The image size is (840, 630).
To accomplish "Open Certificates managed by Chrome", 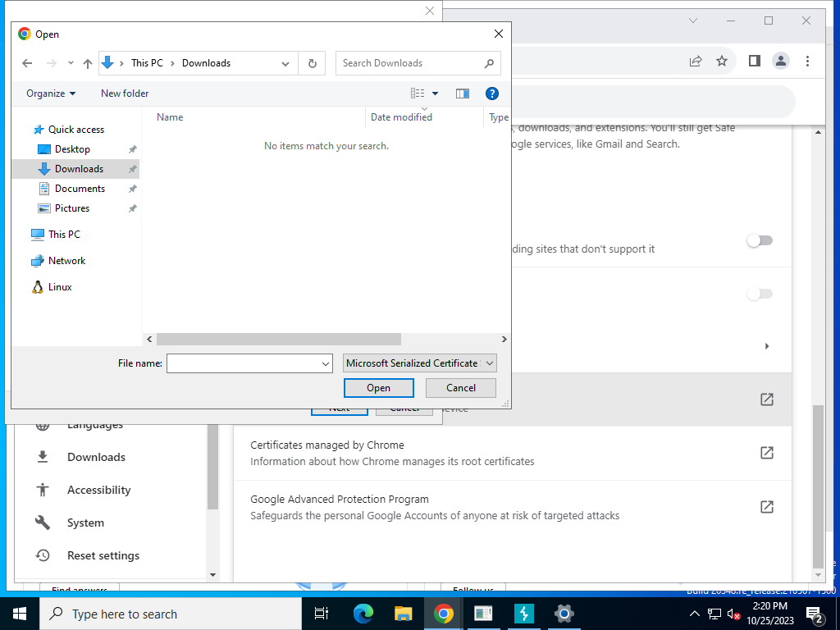I will click(513, 453).
